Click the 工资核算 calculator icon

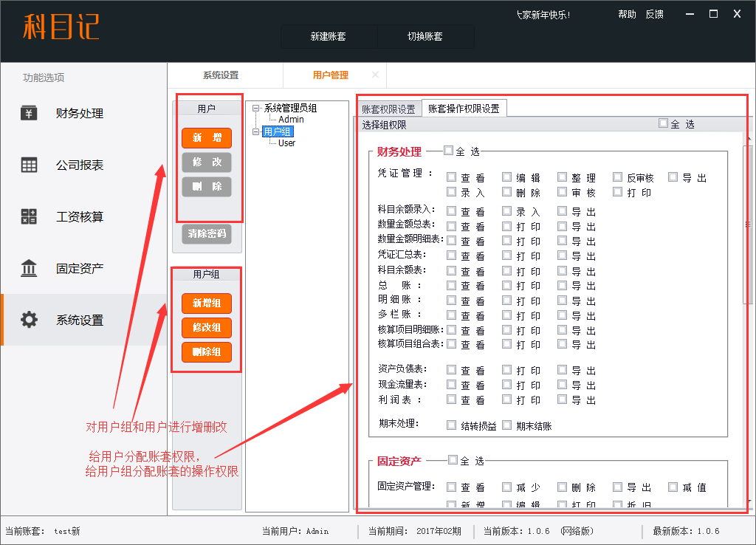pyautogui.click(x=29, y=217)
